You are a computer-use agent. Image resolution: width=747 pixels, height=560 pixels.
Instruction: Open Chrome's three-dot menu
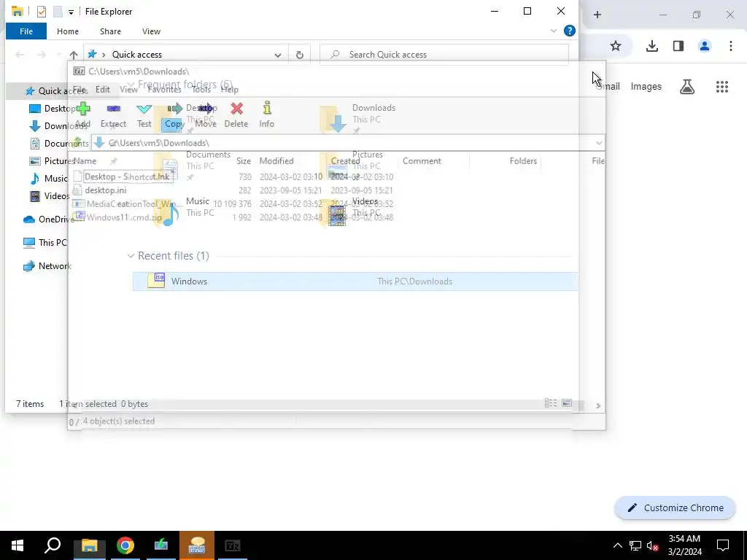pyautogui.click(x=731, y=46)
